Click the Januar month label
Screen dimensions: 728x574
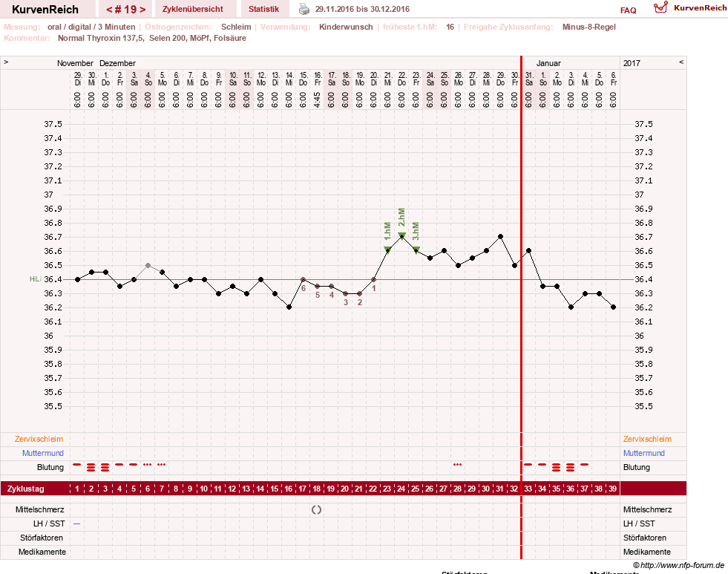point(548,63)
